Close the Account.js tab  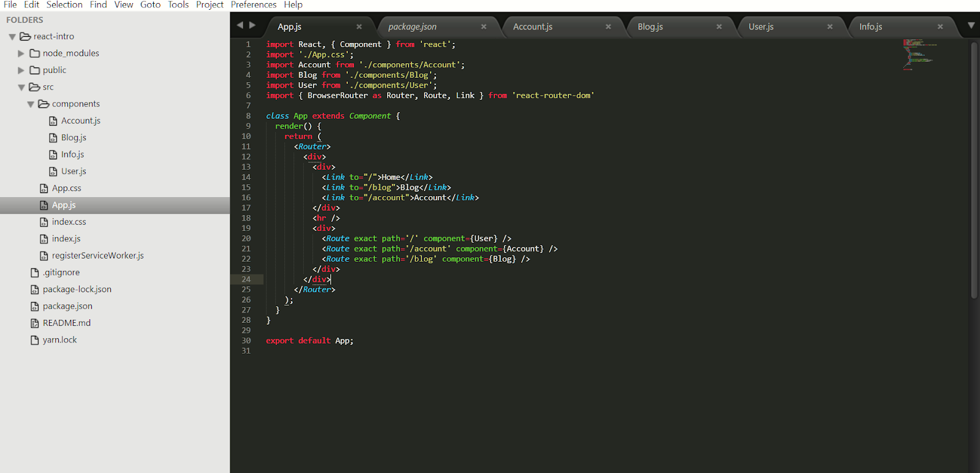pyautogui.click(x=608, y=26)
